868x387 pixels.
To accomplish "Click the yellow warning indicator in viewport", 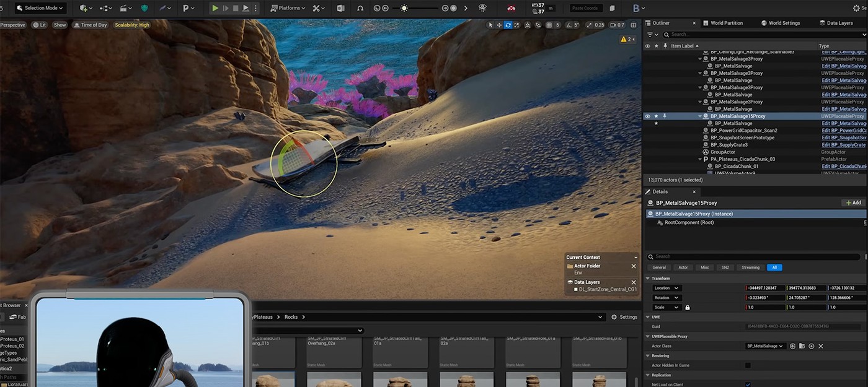I will [x=627, y=39].
